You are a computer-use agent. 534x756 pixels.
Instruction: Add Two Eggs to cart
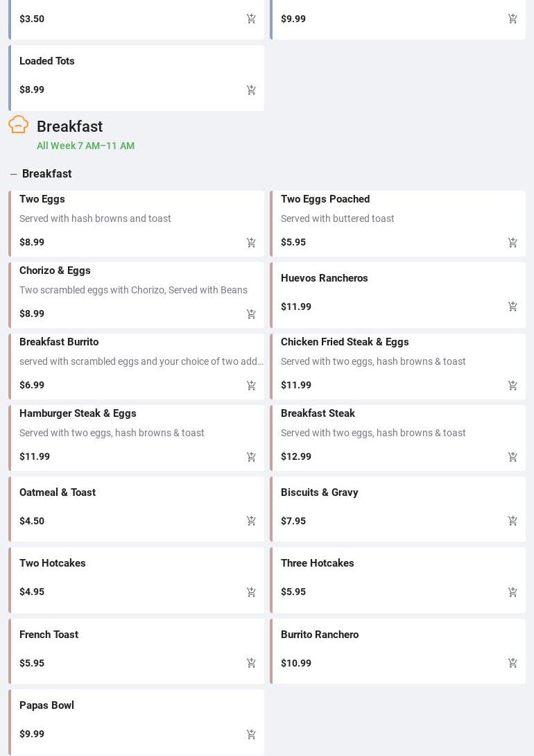tap(251, 243)
